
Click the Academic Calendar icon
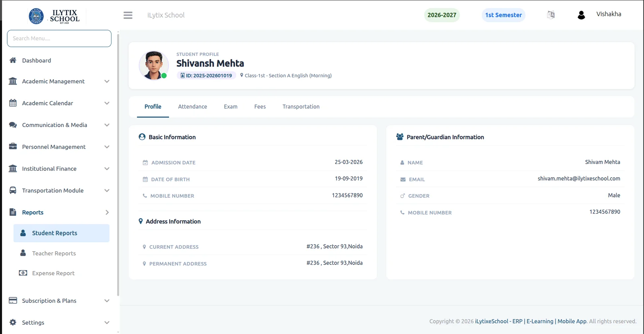tap(13, 103)
